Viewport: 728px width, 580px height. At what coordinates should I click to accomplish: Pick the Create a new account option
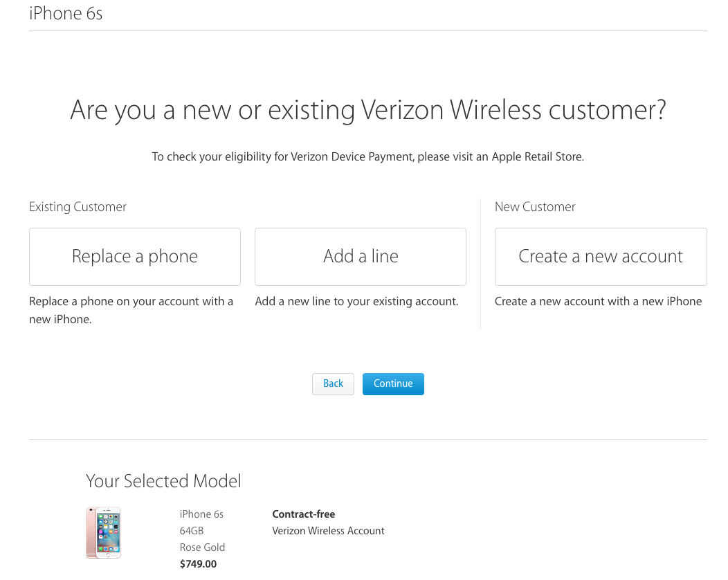point(601,256)
